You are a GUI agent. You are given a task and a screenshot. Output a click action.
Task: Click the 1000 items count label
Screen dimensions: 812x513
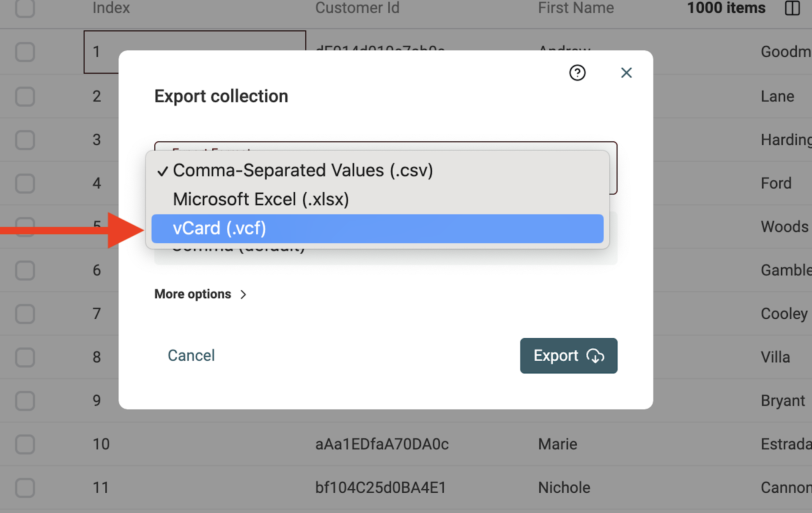726,8
